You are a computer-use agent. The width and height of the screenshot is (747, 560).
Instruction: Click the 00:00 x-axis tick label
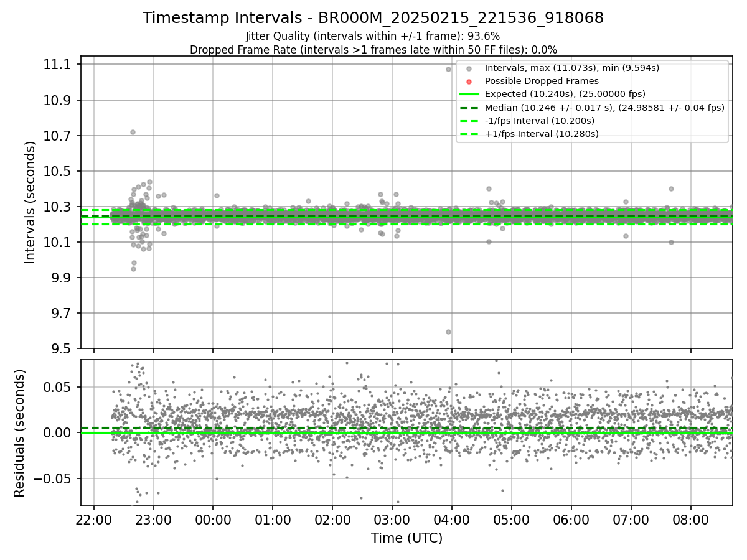tap(213, 520)
